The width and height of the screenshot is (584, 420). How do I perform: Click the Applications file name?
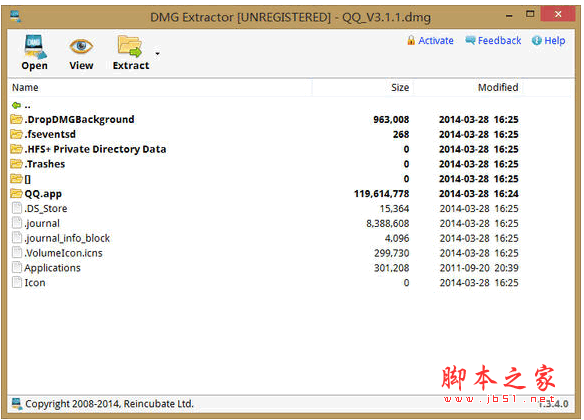53,268
